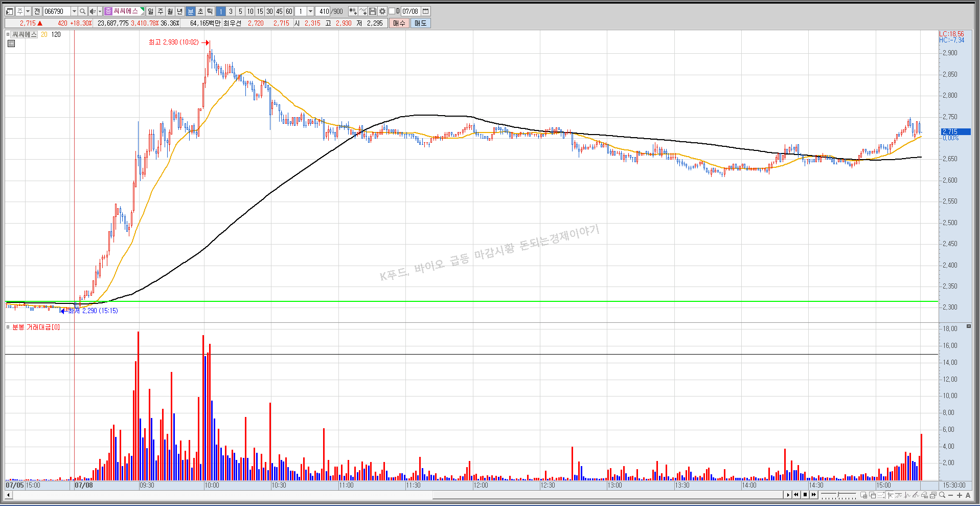Click the candlestick chart type icon
The image size is (980, 506).
(353, 11)
